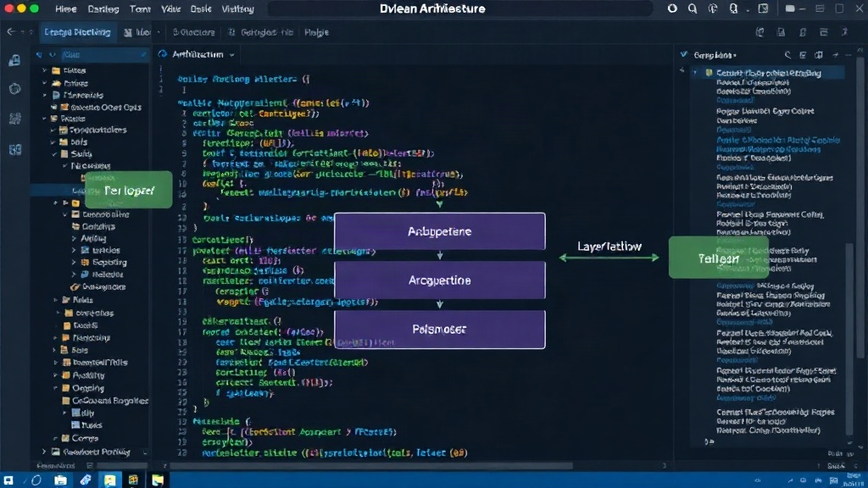The height and width of the screenshot is (488, 868).
Task: Click the save-like second icon in the editor toolbar
Action: pyautogui.click(x=781, y=33)
